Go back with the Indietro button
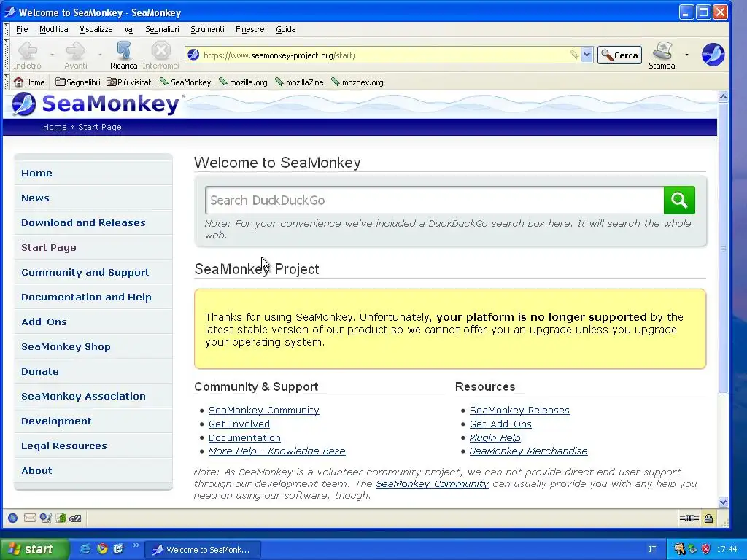747x560 pixels. coord(28,55)
